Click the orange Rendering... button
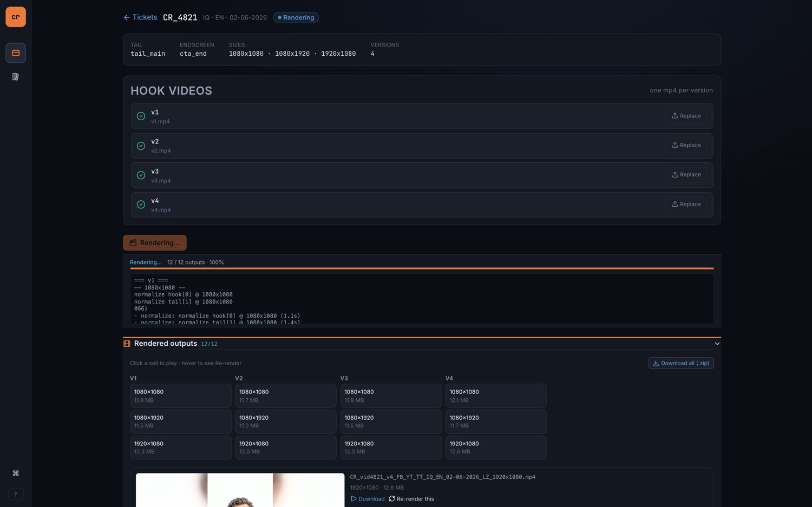This screenshot has height=507, width=812. 155,243
